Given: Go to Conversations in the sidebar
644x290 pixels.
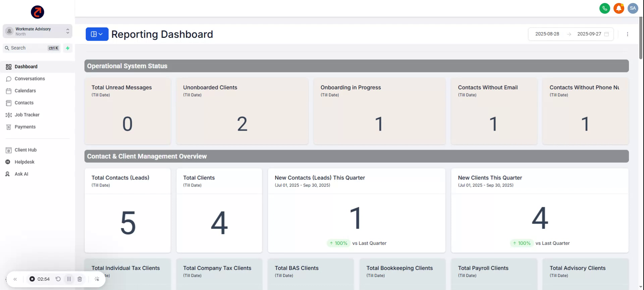Looking at the screenshot, I should [30, 79].
